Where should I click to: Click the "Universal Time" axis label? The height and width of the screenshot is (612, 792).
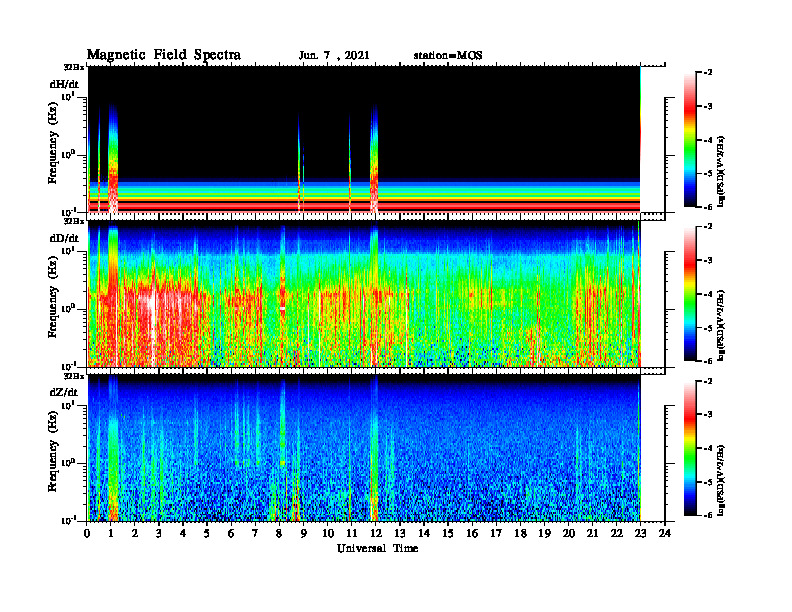pyautogui.click(x=377, y=548)
